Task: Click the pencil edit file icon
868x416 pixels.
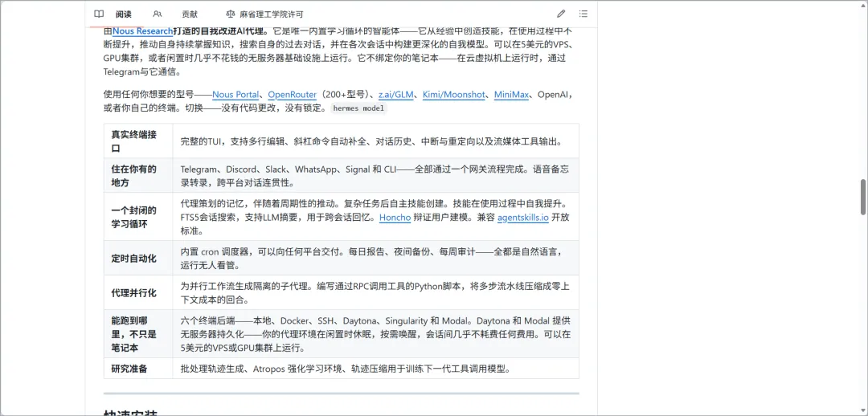Action: click(561, 14)
